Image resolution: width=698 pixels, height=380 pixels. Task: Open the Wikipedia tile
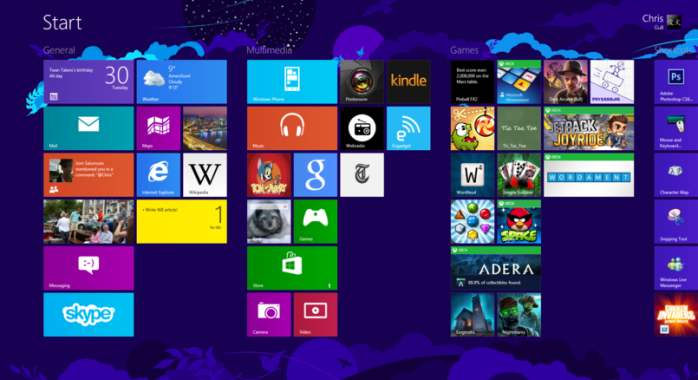[205, 175]
